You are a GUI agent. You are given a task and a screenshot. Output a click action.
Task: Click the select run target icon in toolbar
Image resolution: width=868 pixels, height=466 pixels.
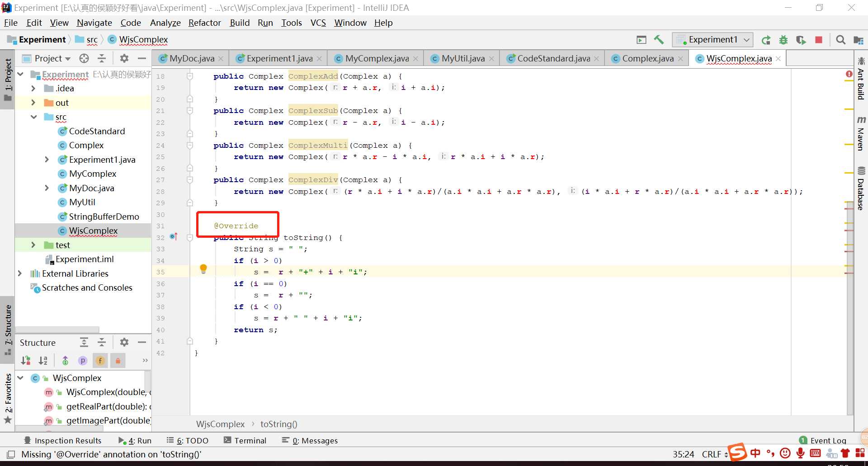point(641,40)
